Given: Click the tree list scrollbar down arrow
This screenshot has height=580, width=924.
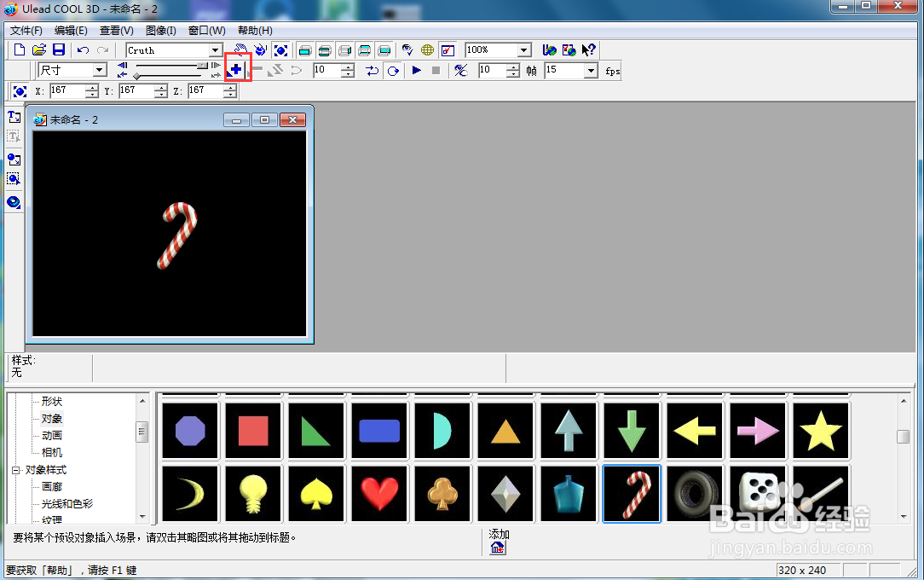Looking at the screenshot, I should 142,517.
